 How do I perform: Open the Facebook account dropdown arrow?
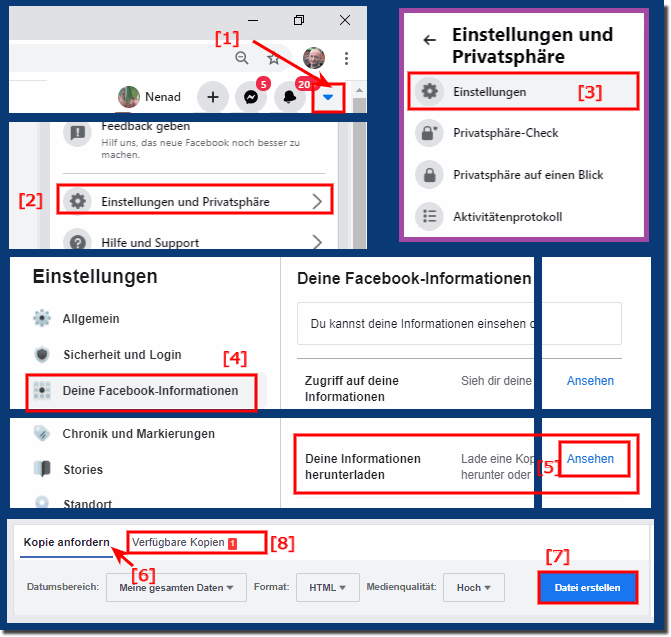(x=328, y=97)
